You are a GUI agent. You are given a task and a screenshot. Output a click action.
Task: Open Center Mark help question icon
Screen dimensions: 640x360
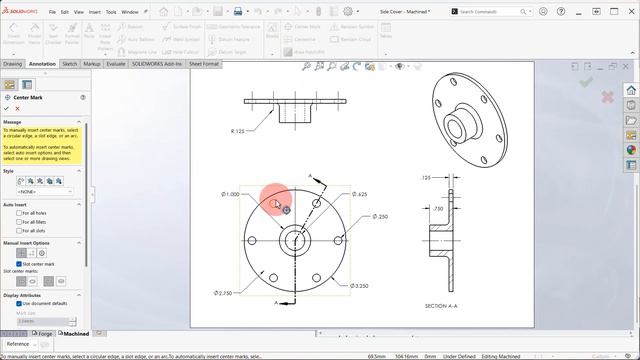pyautogui.click(x=83, y=98)
